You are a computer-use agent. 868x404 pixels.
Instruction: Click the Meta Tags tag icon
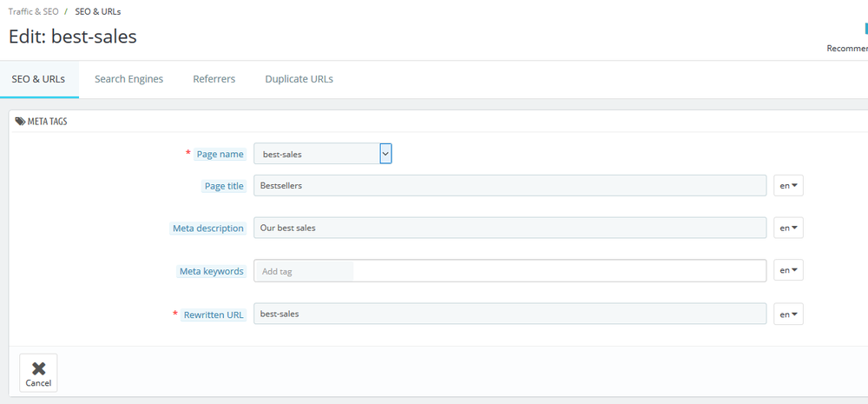pos(20,122)
